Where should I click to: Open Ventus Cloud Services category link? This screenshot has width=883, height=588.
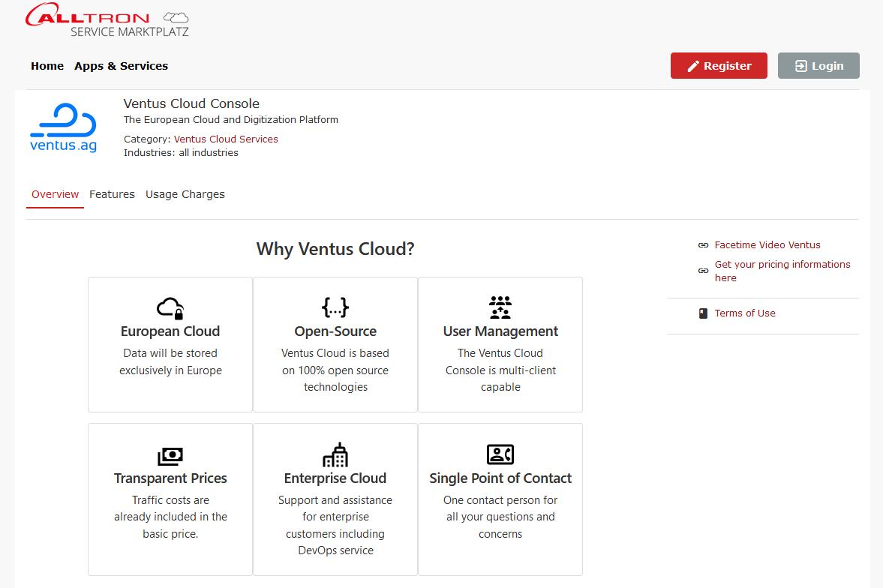tap(226, 139)
